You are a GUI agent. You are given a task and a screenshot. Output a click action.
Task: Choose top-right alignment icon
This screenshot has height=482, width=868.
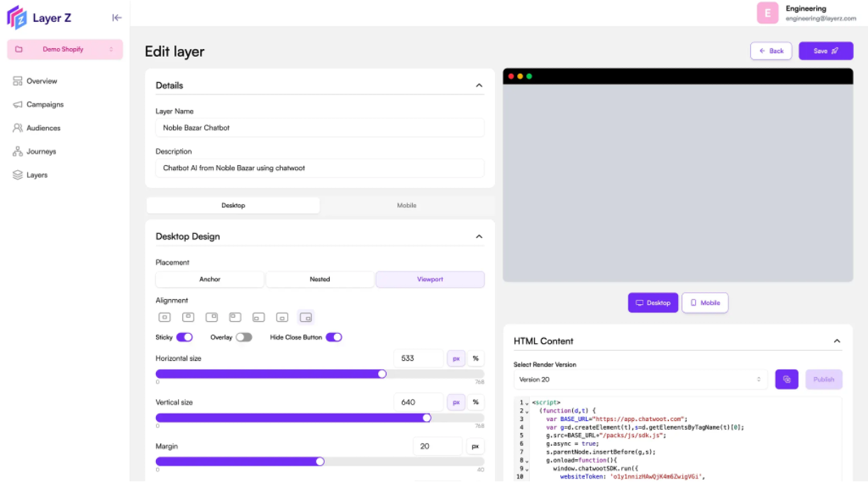click(x=211, y=318)
